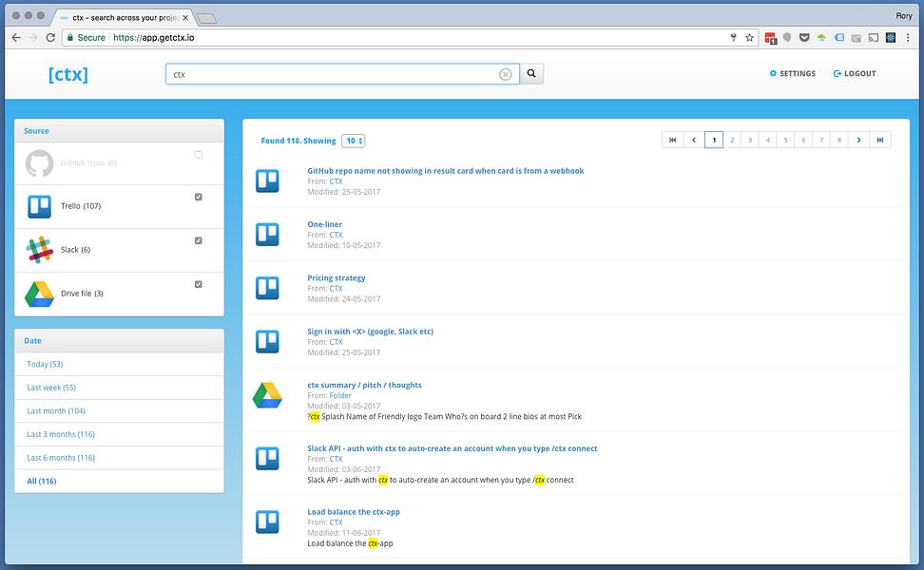Go to previous page of results
The height and width of the screenshot is (570, 924).
(x=694, y=141)
